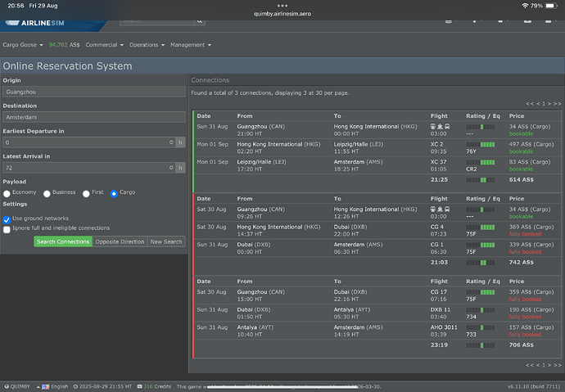Viewport: 565px width, 392px height.
Task: Select the Economy payload option
Action: [x=7, y=193]
